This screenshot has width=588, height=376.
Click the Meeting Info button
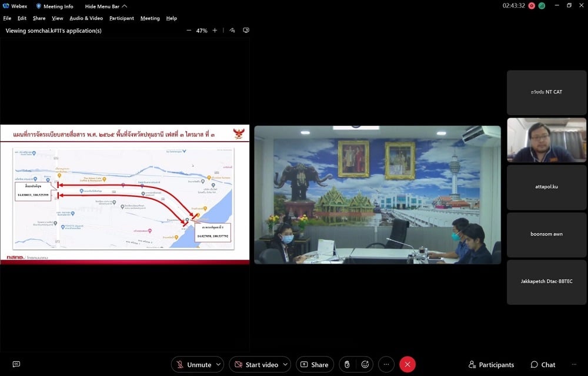(x=55, y=6)
